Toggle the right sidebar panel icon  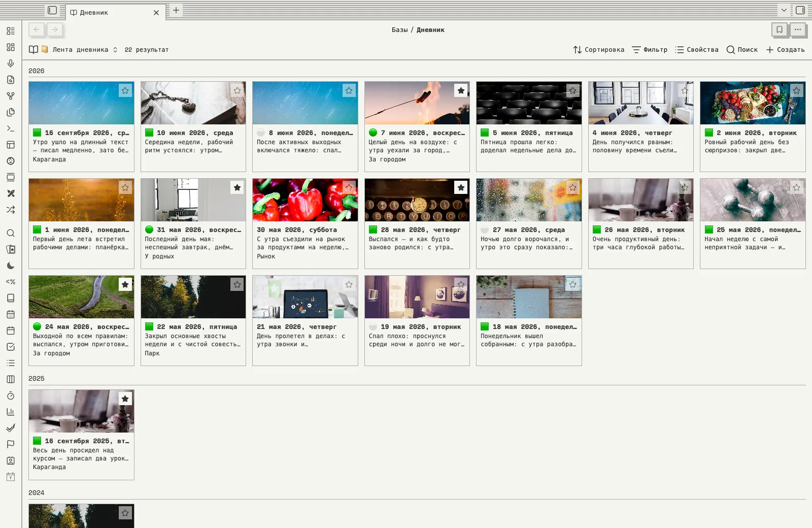800,10
